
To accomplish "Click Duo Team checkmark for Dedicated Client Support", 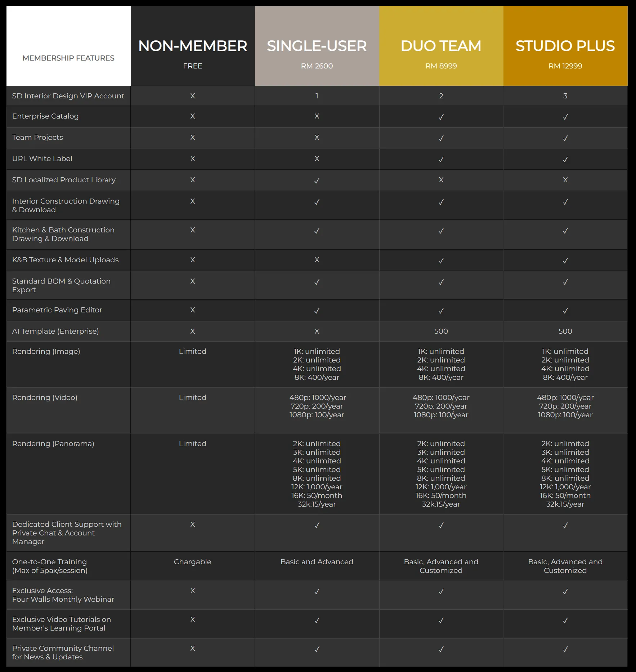I will pos(441,525).
